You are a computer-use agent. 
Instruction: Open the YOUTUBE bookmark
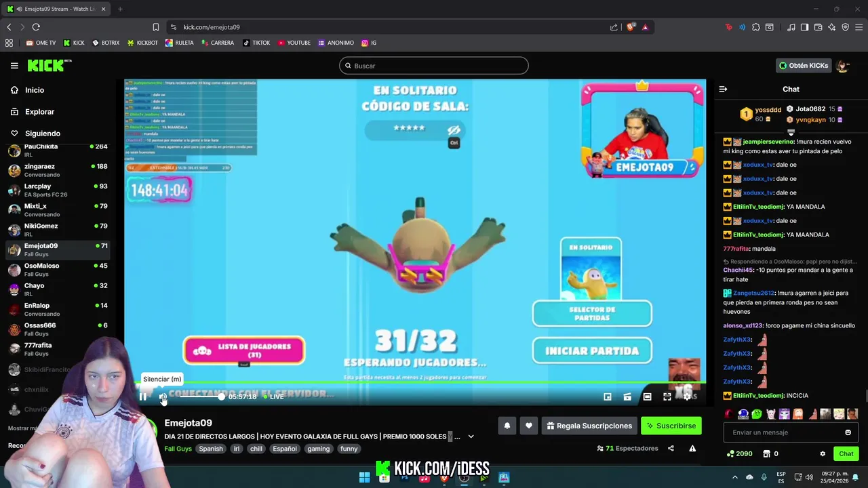click(x=294, y=43)
